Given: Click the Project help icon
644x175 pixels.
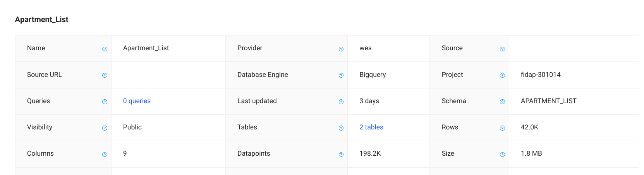Looking at the screenshot, I should click(x=502, y=75).
